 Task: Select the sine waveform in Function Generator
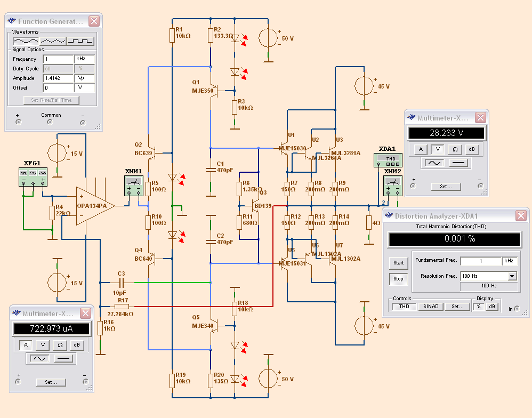26,41
